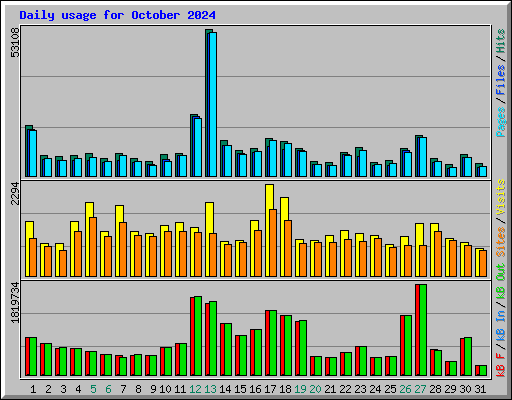Click day 11 on the x-axis
512x400 pixels.
click(180, 389)
